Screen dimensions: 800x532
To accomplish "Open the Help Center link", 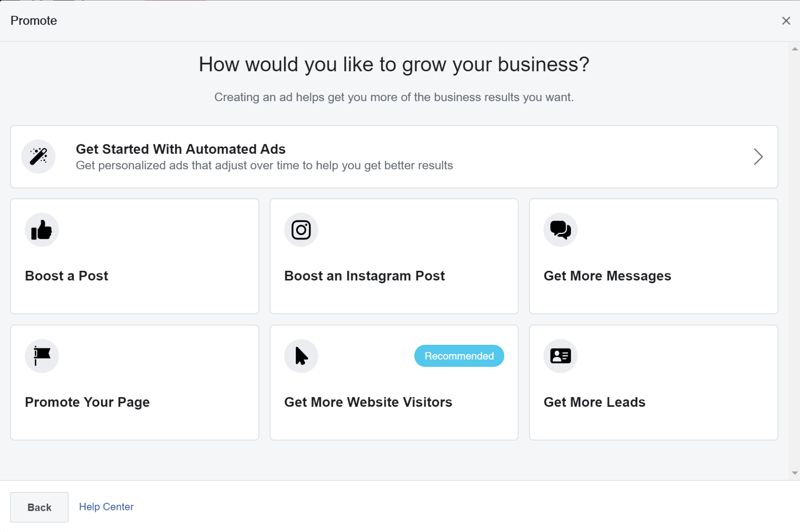I will [x=106, y=507].
